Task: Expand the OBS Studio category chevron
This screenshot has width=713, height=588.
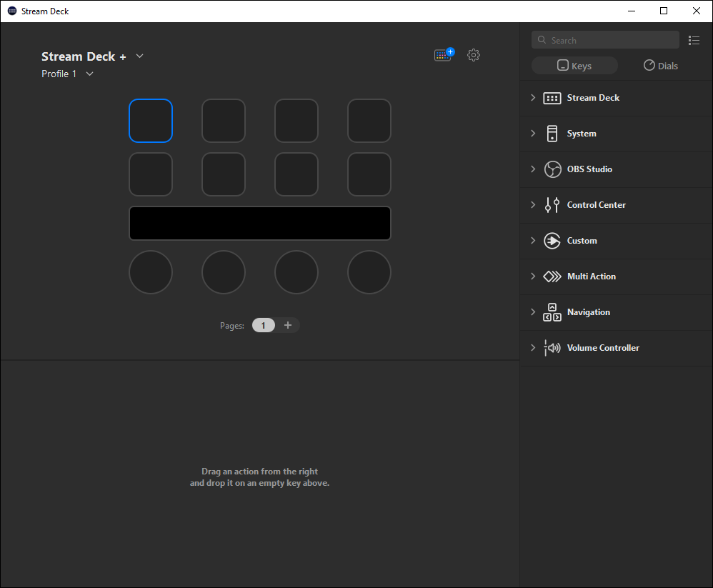Action: pos(533,169)
